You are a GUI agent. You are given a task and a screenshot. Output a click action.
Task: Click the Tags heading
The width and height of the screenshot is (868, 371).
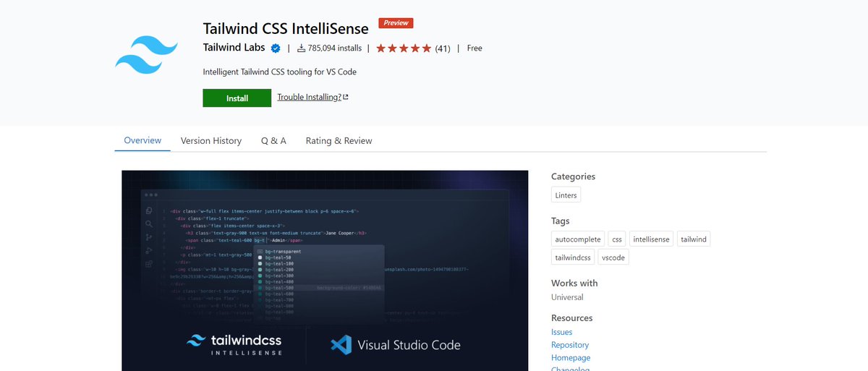tap(561, 221)
